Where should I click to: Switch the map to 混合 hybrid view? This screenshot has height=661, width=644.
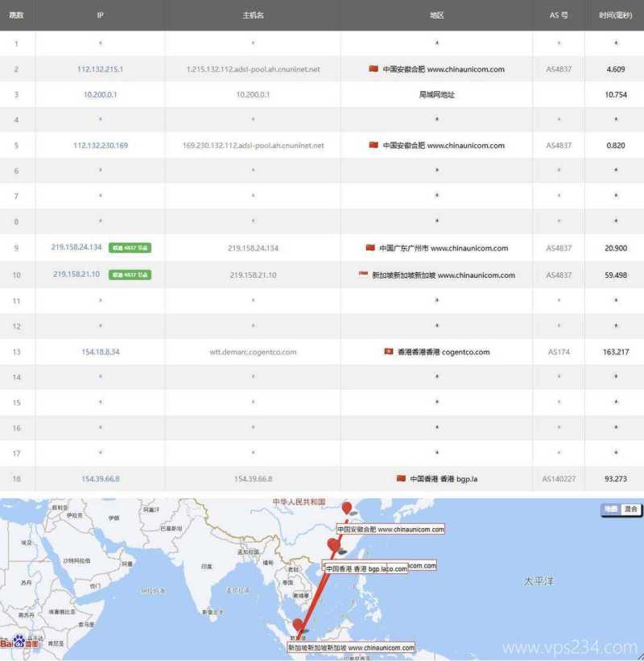coord(631,510)
